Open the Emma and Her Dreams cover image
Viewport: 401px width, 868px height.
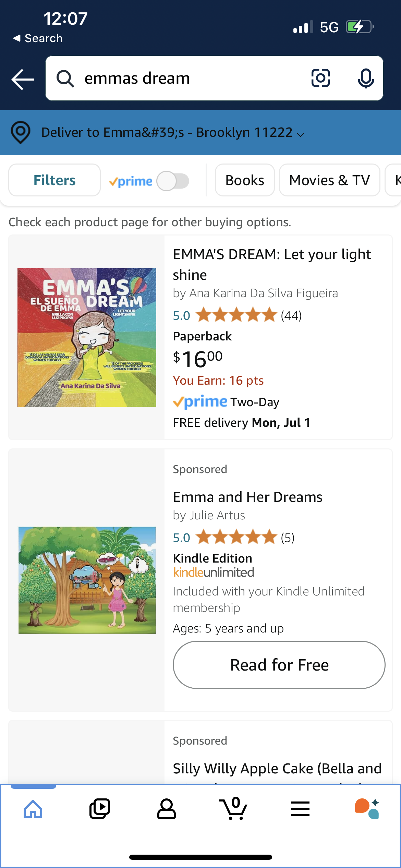click(x=87, y=580)
